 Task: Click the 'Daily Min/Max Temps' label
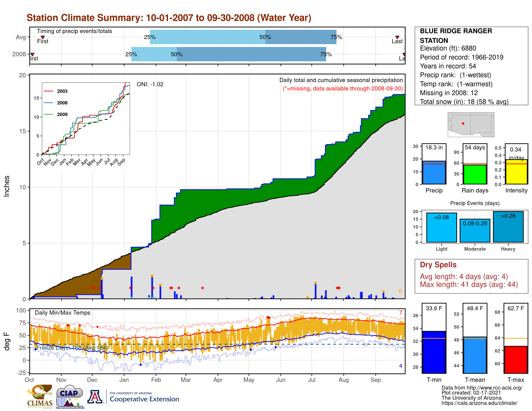pos(62,313)
